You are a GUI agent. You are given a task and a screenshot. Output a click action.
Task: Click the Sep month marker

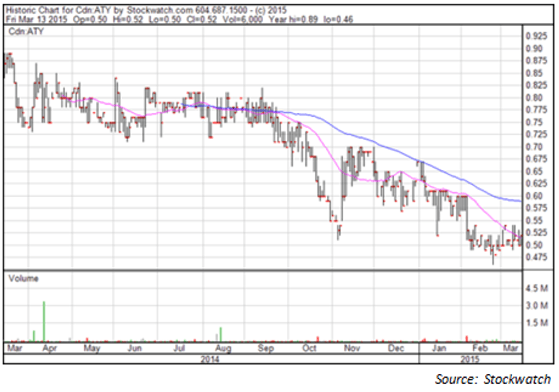coord(265,348)
